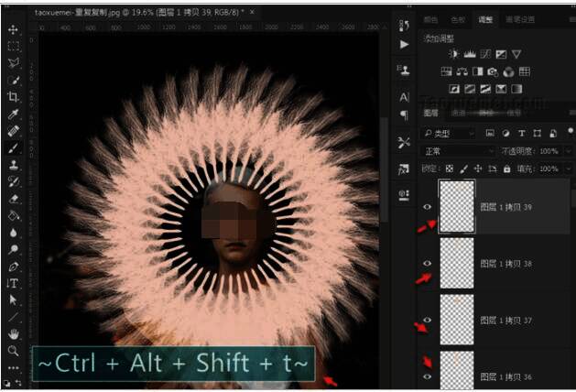Select the Clone Stamp tool
The width and height of the screenshot is (576, 392).
coord(13,165)
